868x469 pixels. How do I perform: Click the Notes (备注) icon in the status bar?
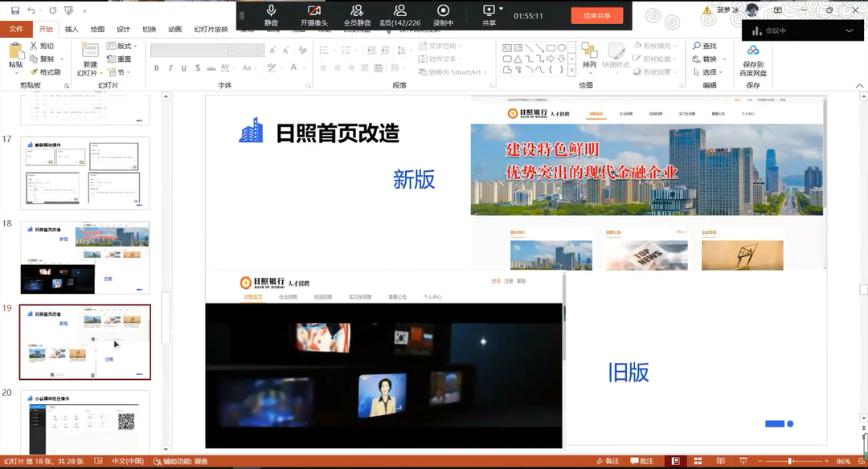(x=608, y=461)
